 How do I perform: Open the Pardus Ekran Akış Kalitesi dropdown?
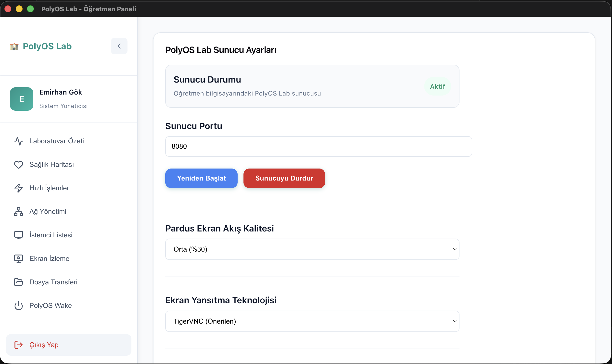pyautogui.click(x=312, y=249)
